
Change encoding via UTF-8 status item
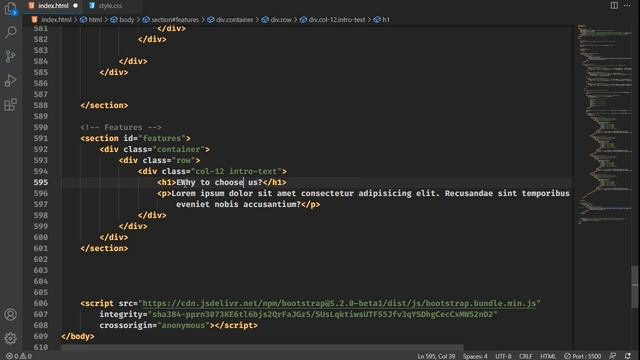pyautogui.click(x=503, y=356)
